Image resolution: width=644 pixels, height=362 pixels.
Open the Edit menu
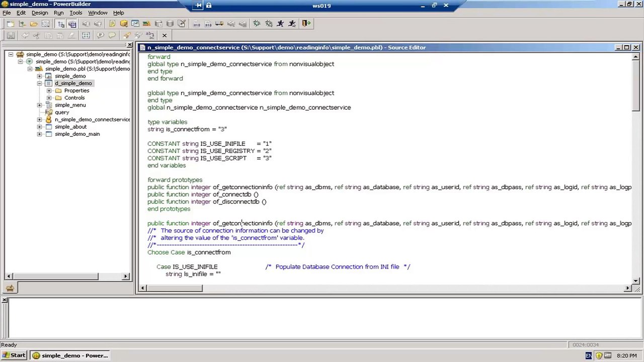[21, 13]
